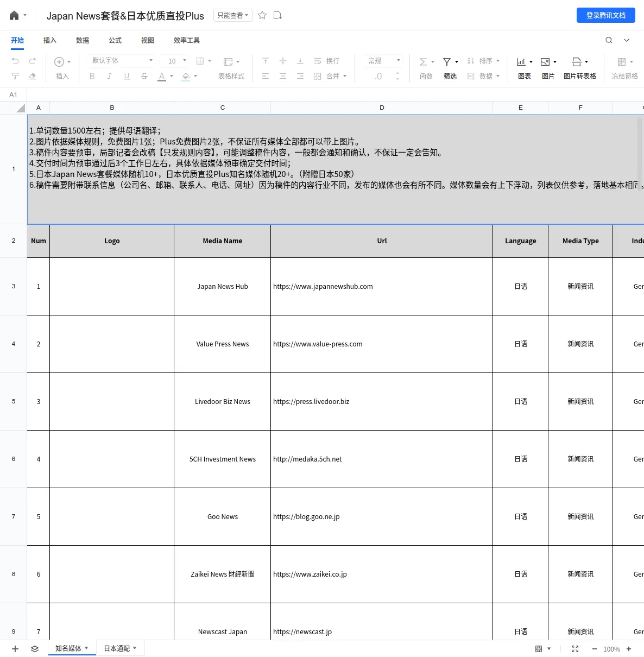The image size is (644, 657).
Task: Open the table style (表格样式) menu
Action: (231, 68)
